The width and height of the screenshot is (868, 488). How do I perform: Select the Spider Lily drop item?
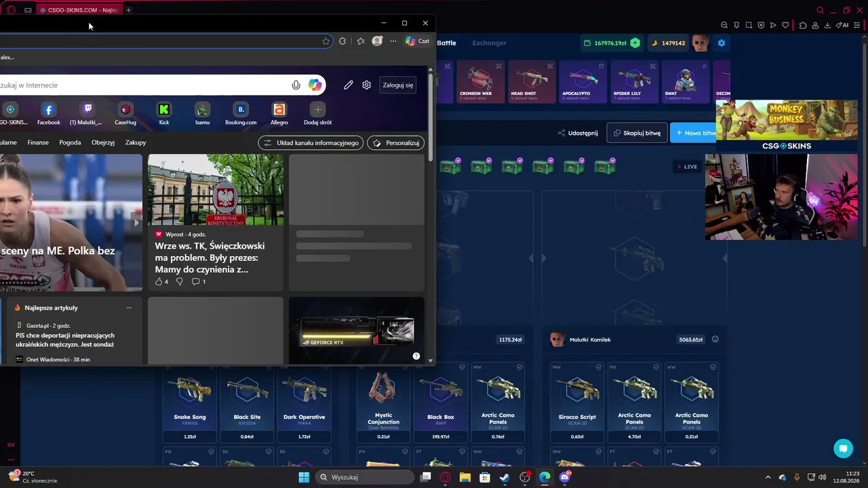pyautogui.click(x=634, y=81)
